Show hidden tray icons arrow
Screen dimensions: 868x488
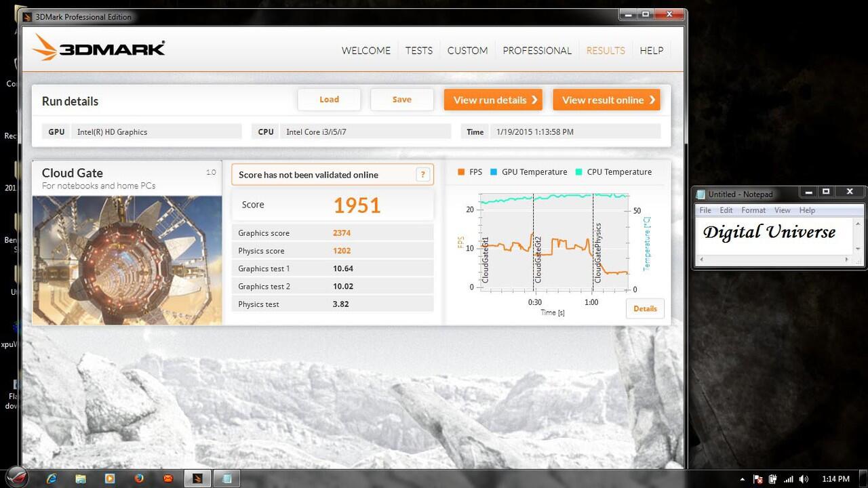click(743, 479)
